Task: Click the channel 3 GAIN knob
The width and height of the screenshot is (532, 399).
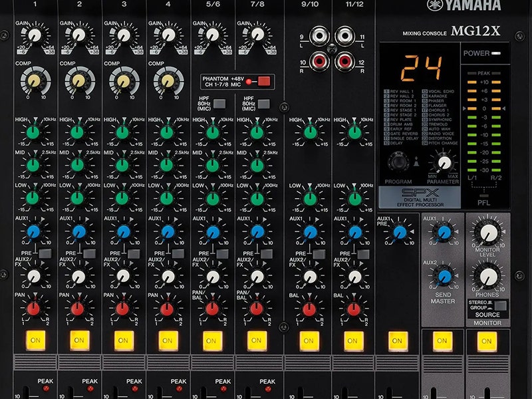Action: pyautogui.click(x=123, y=35)
